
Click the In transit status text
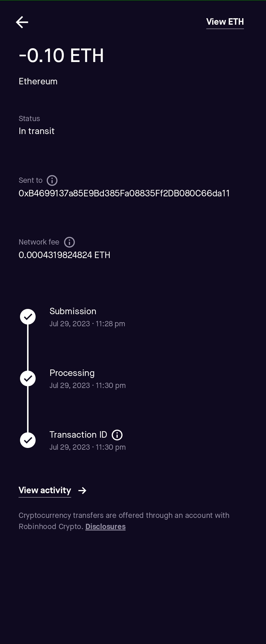point(36,131)
